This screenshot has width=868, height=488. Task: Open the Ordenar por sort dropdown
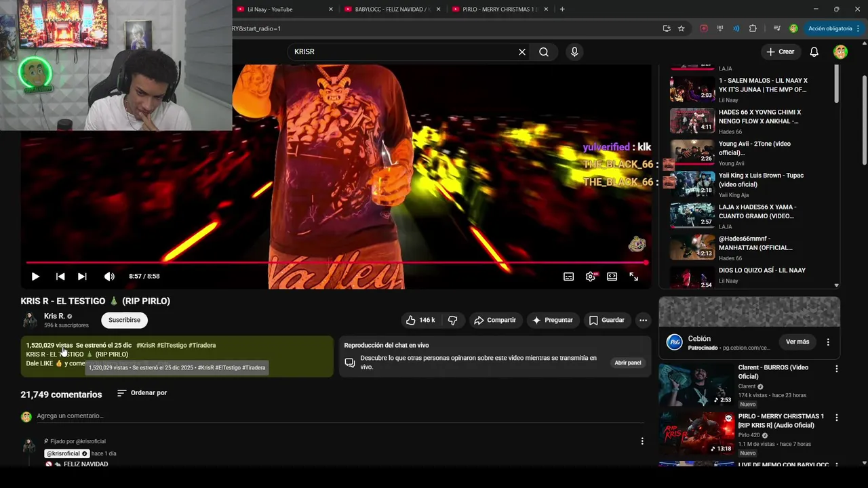coord(142,393)
